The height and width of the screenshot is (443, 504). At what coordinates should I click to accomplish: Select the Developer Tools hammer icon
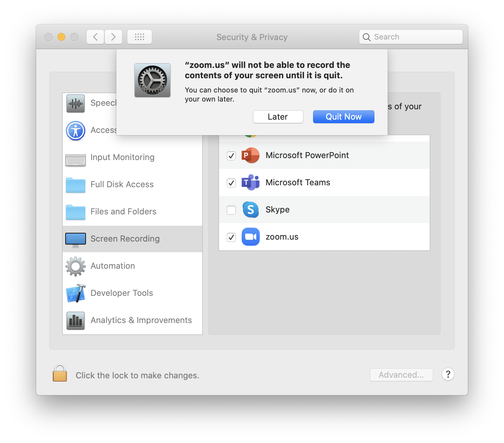pyautogui.click(x=75, y=293)
